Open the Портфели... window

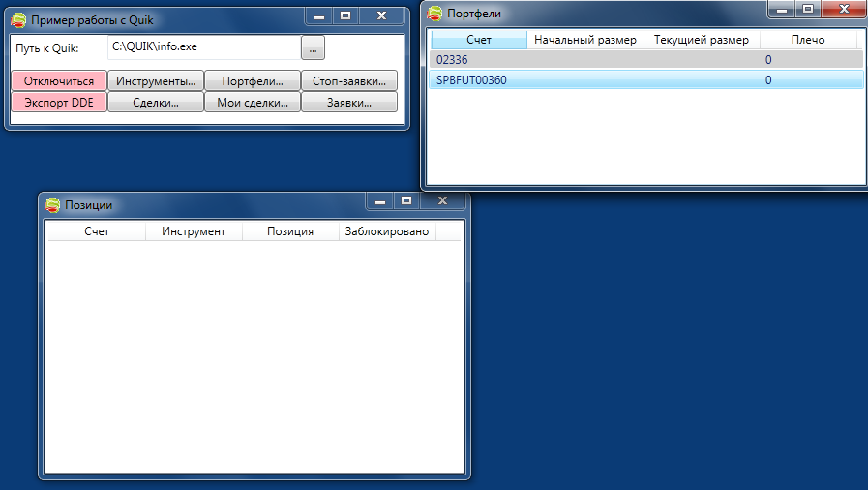pyautogui.click(x=253, y=80)
